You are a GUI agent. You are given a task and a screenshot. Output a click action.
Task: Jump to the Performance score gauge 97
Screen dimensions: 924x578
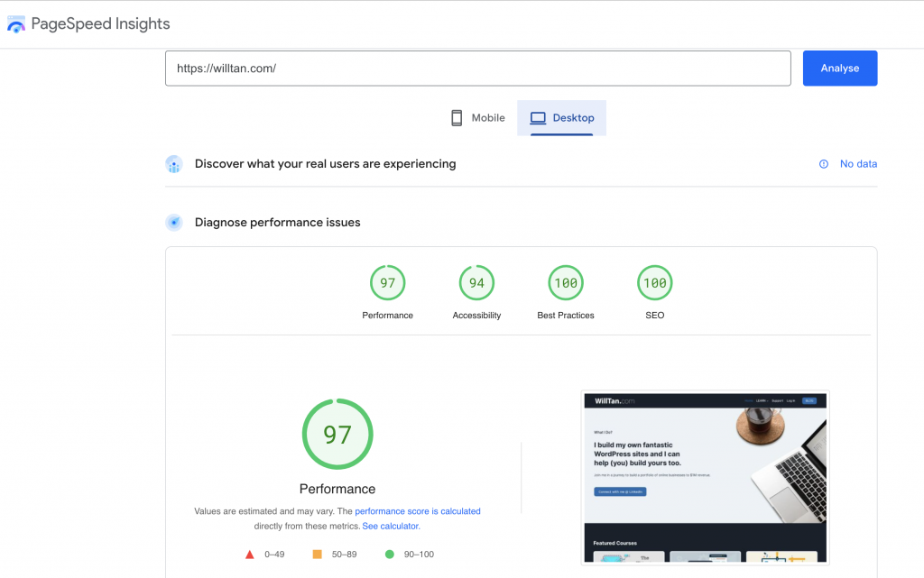pyautogui.click(x=388, y=283)
